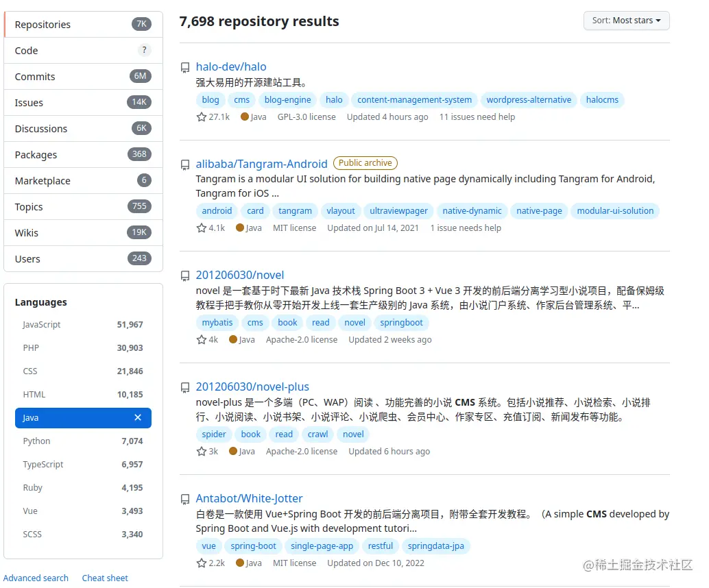Click star icon showing 4k stars

pyautogui.click(x=201, y=339)
